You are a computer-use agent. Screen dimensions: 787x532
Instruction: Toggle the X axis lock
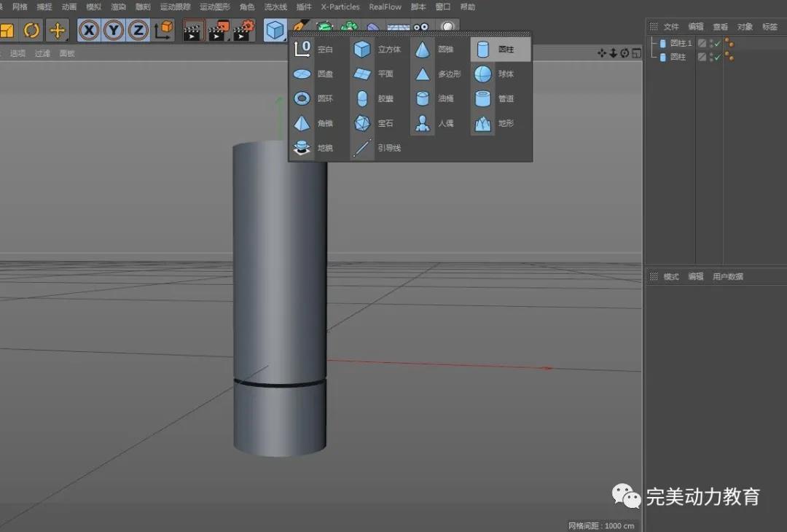(89, 31)
